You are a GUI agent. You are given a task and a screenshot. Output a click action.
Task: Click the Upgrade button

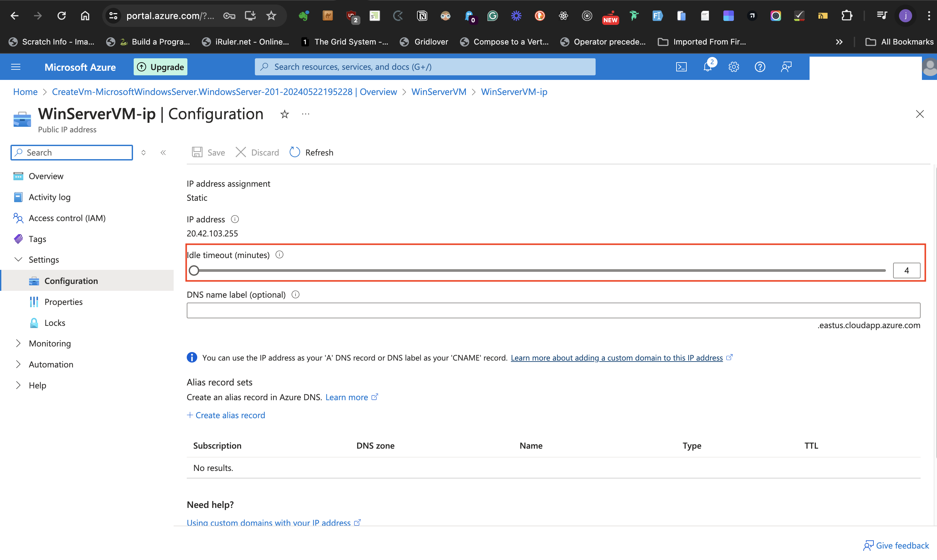coord(161,67)
